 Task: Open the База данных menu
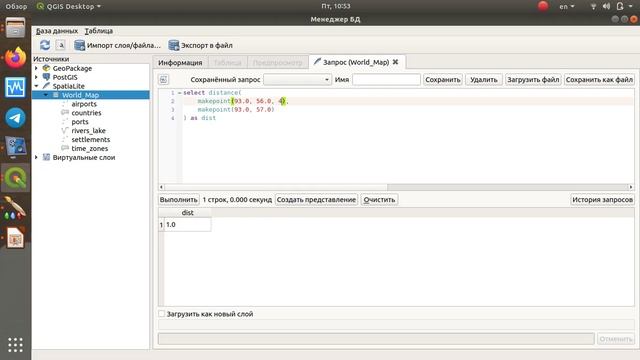(57, 31)
